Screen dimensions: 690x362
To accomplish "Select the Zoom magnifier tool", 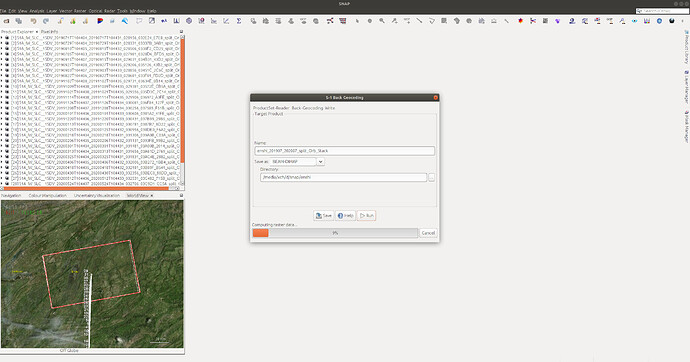I will [x=382, y=21].
